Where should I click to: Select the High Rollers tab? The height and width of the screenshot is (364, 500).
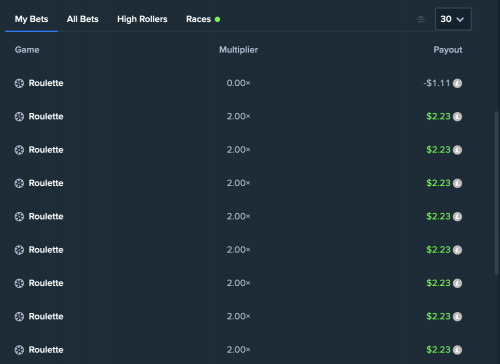[142, 19]
